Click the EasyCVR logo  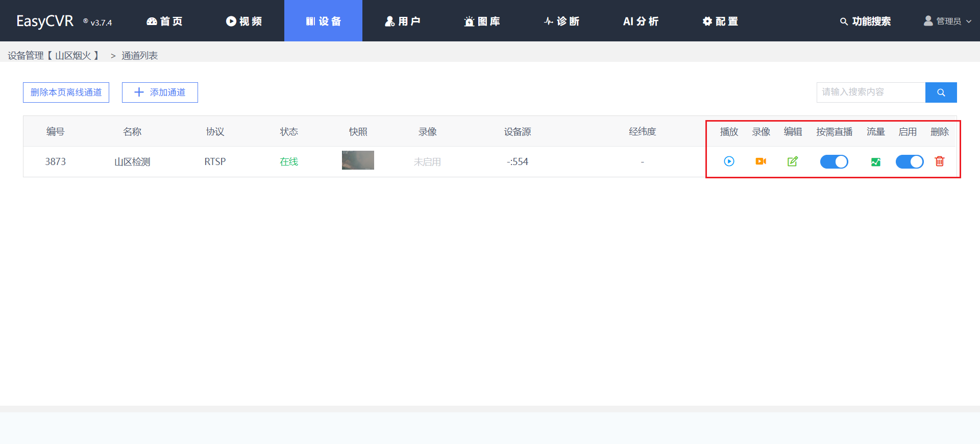click(x=45, y=21)
